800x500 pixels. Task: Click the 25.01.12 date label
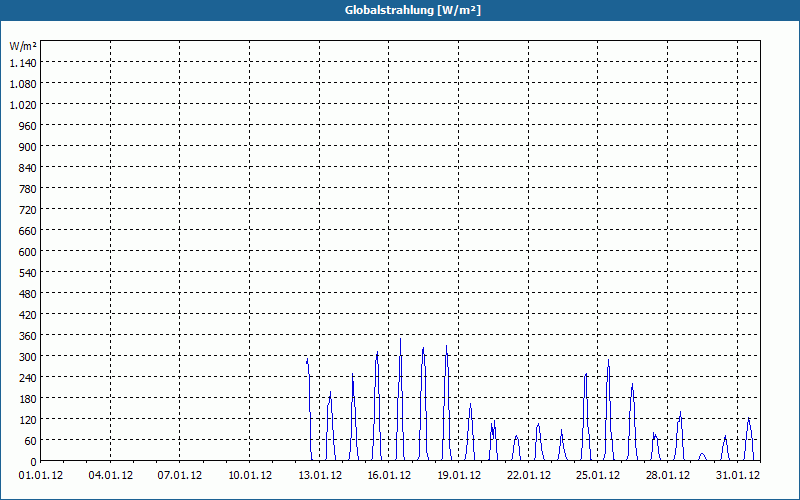(x=598, y=476)
